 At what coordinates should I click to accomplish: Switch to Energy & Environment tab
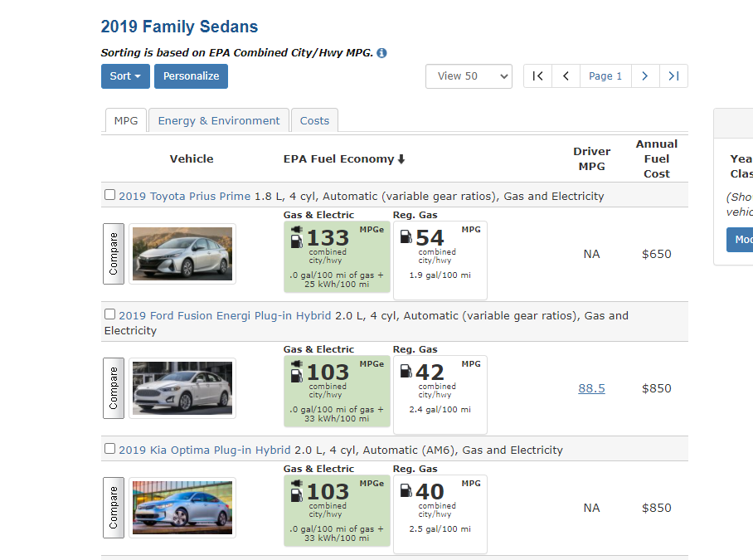[219, 120]
